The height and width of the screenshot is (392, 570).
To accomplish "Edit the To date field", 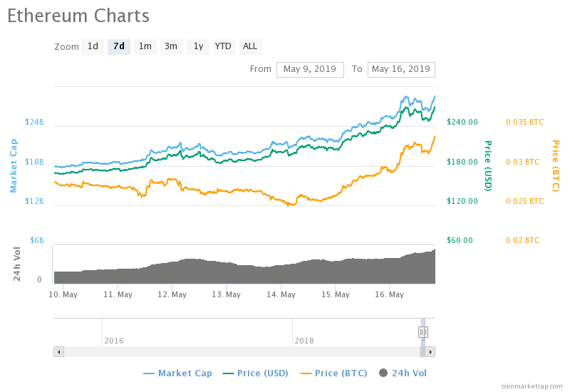I will [x=401, y=69].
